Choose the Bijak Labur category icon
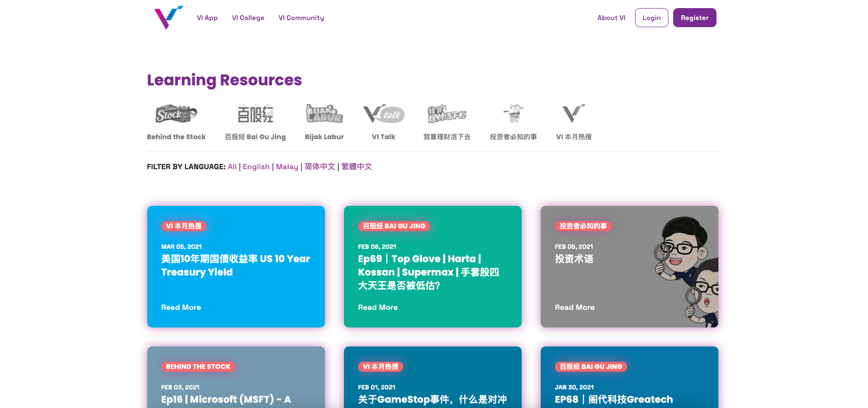 coord(324,114)
